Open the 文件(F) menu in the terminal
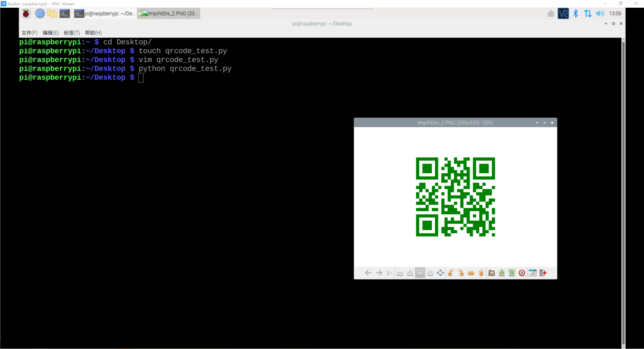 click(29, 33)
